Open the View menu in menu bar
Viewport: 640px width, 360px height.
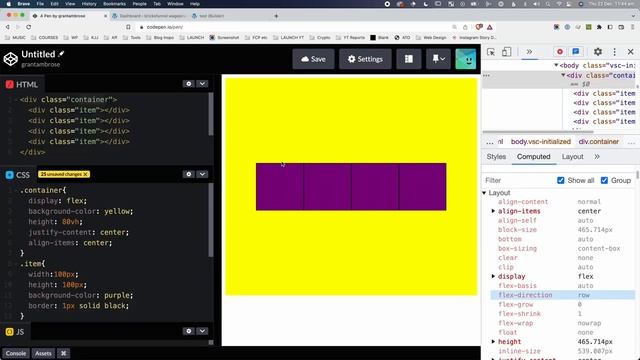tap(70, 4)
